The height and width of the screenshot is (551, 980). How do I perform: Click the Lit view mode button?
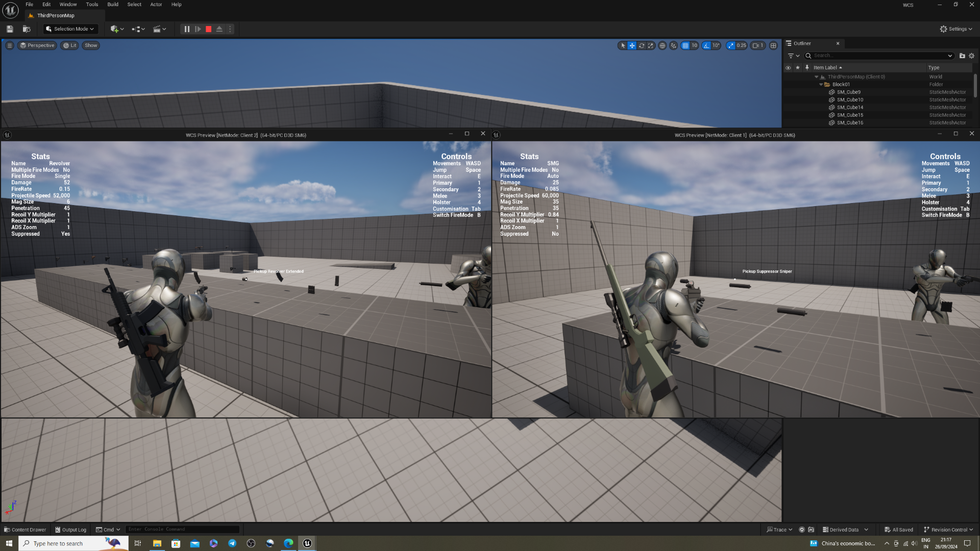(70, 45)
